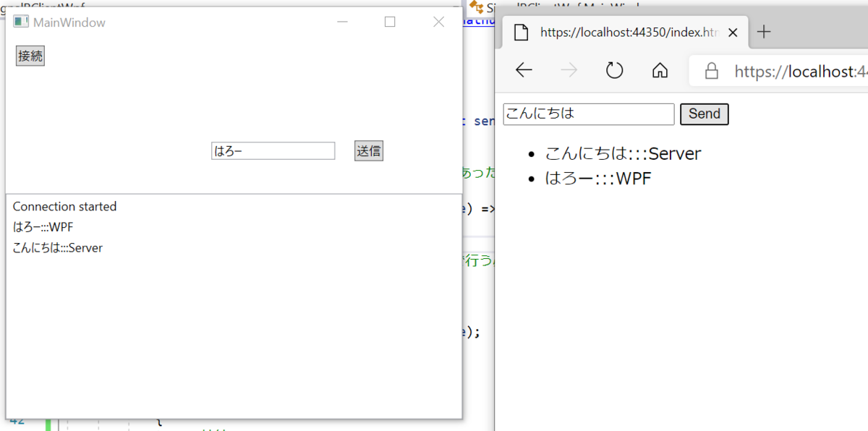The height and width of the screenshot is (431, 868).
Task: Select 'はろー:::WPF' list item in browser
Action: point(598,178)
